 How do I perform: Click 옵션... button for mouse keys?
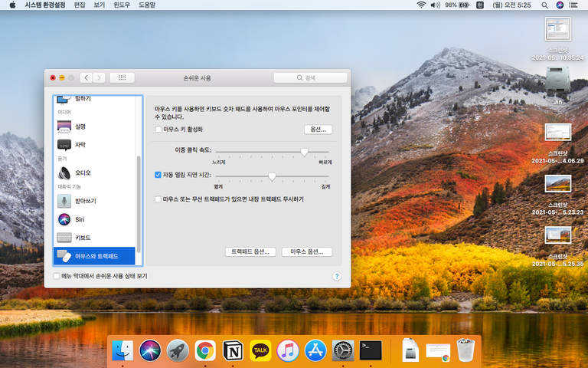coord(318,129)
